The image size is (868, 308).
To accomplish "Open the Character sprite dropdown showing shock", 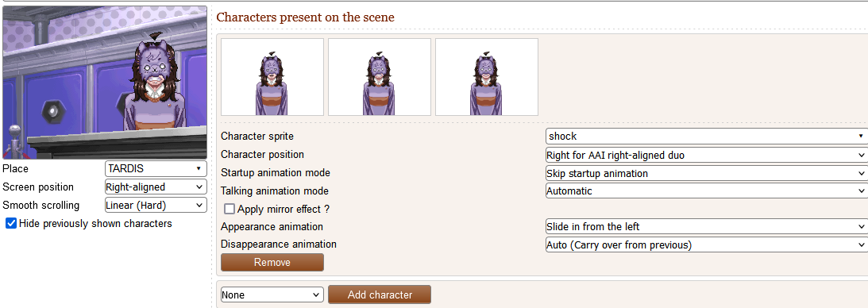I will click(706, 136).
